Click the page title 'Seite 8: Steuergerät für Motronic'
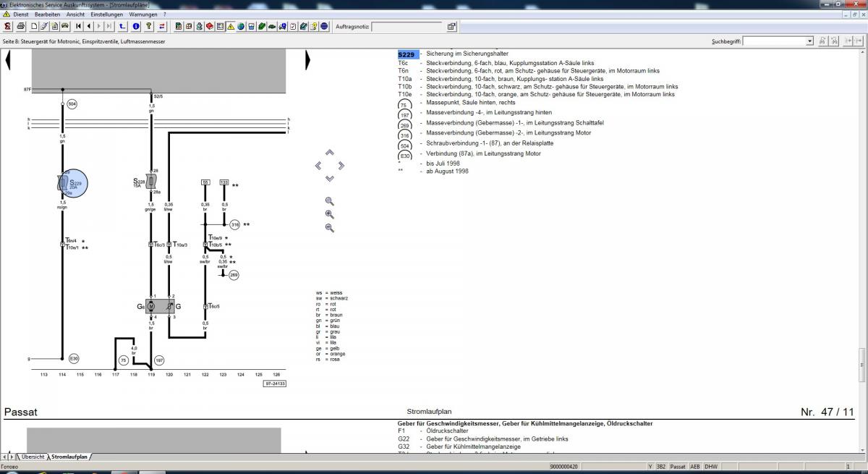The height and width of the screenshot is (474, 868). [84, 42]
